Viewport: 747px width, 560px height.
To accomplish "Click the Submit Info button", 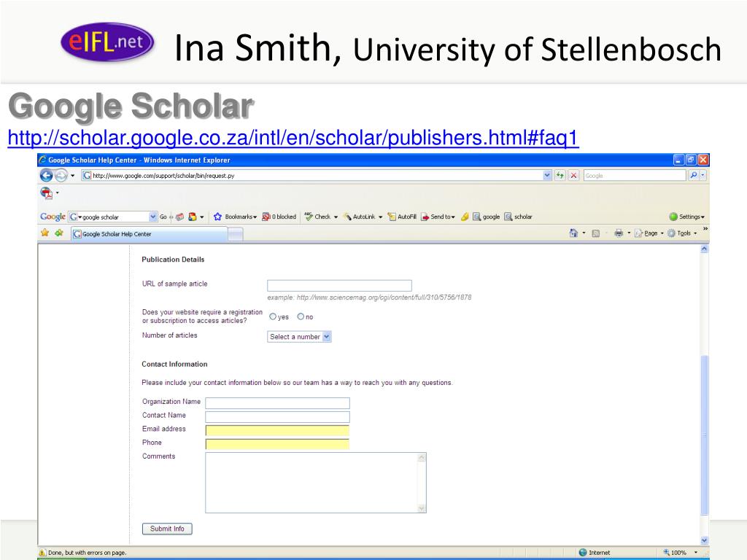I will (167, 529).
